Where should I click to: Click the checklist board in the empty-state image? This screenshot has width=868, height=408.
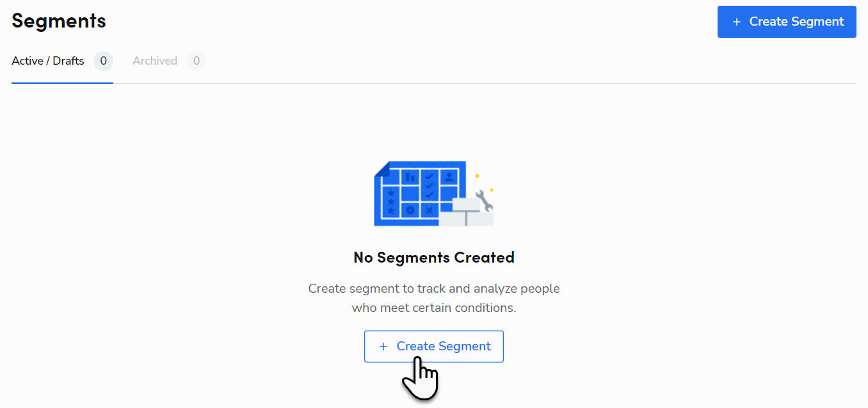(419, 192)
